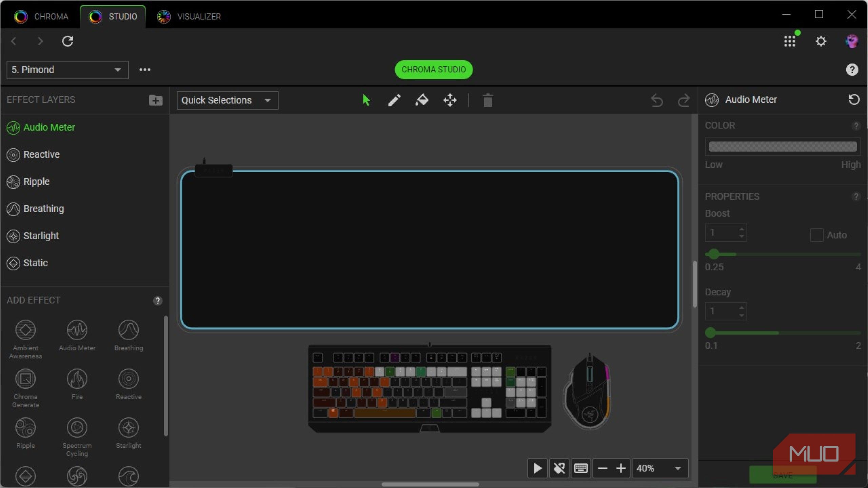The height and width of the screenshot is (488, 868).
Task: Switch to the CHROMA tab
Action: click(41, 16)
